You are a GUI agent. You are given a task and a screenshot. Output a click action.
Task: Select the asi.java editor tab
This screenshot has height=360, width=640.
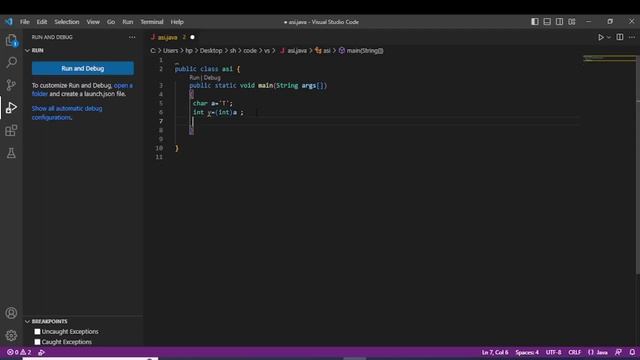[173, 37]
